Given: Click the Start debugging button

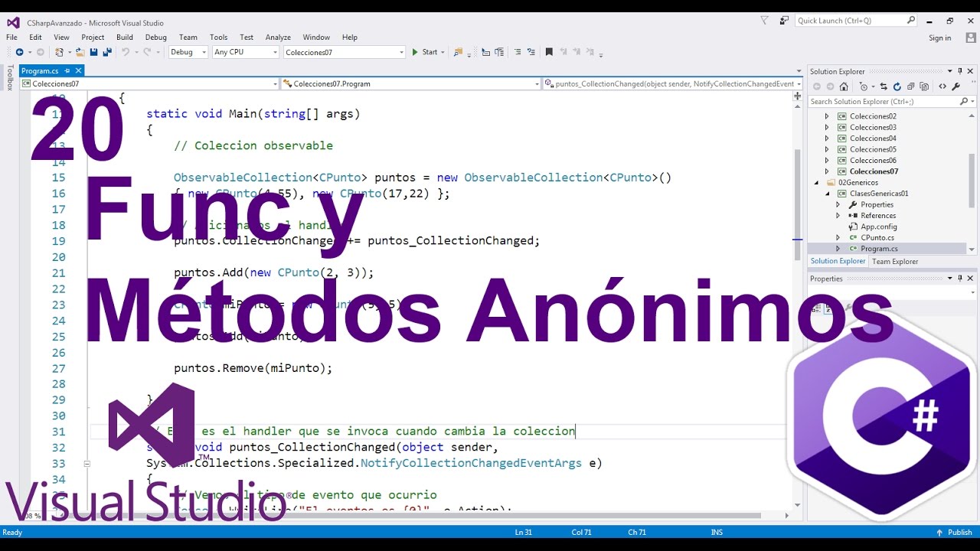Looking at the screenshot, I should point(424,52).
